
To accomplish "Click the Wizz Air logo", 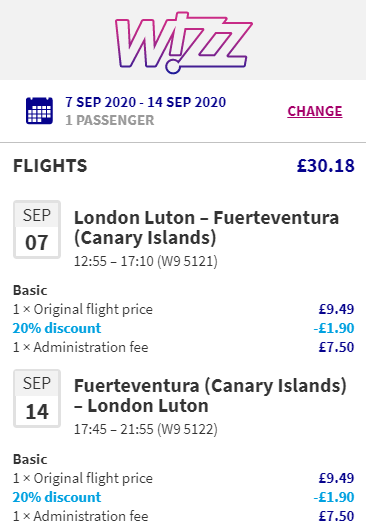I will tap(183, 42).
